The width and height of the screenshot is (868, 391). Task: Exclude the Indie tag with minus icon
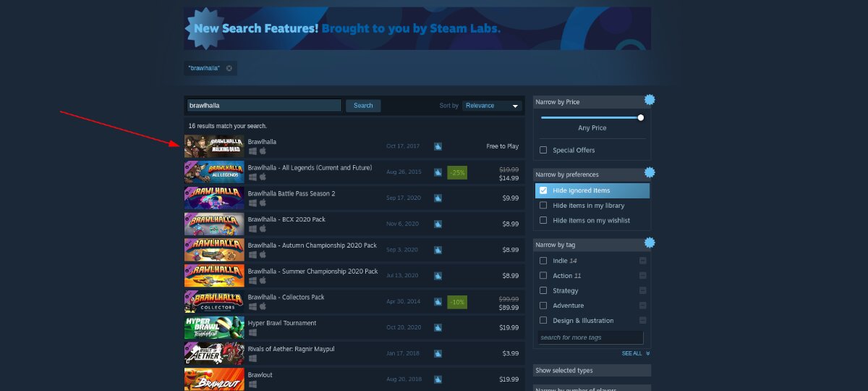642,261
